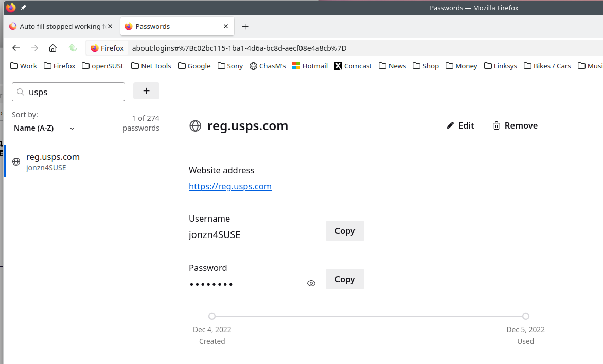603x364 pixels.
Task: Open the Hotmail bookmark
Action: [x=310, y=66]
